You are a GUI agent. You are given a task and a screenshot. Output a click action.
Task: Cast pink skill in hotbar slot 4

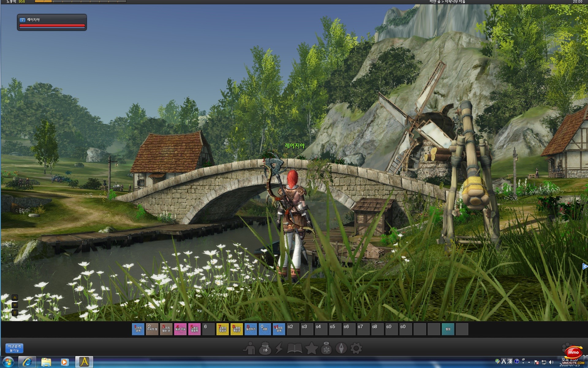coord(180,329)
